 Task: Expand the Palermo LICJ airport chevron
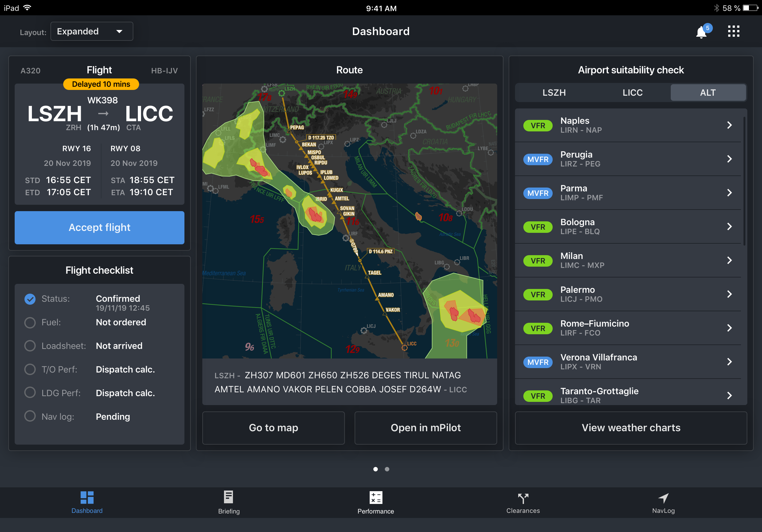729,294
